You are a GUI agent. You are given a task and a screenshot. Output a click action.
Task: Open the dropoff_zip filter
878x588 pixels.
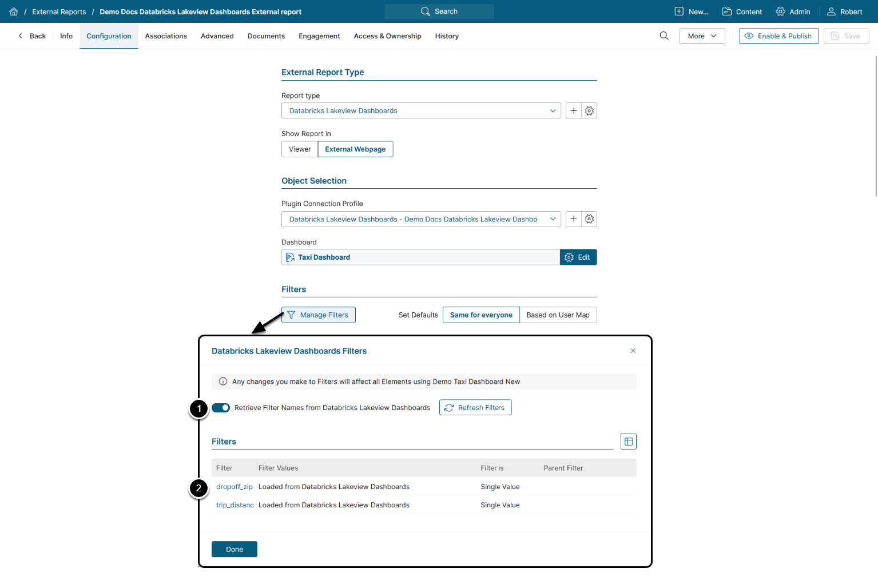click(235, 487)
